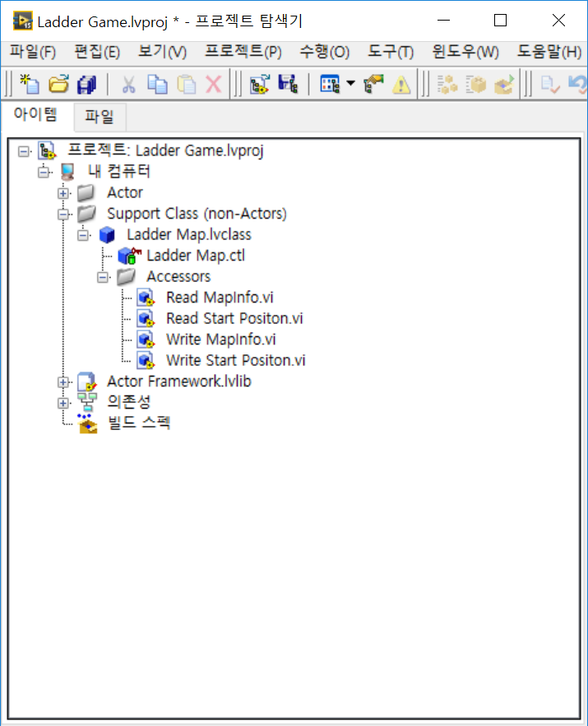The image size is (588, 726).
Task: Click the Save All toolbar icon
Action: [86, 84]
